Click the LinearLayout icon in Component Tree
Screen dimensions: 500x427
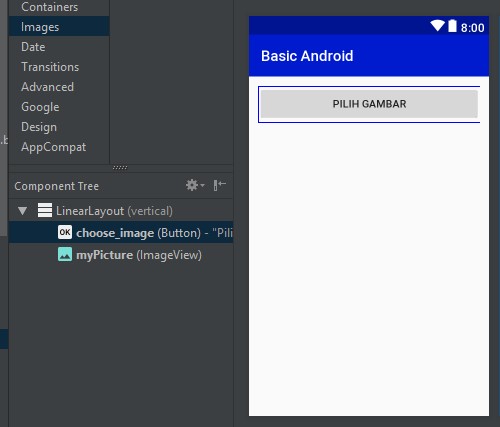point(45,210)
